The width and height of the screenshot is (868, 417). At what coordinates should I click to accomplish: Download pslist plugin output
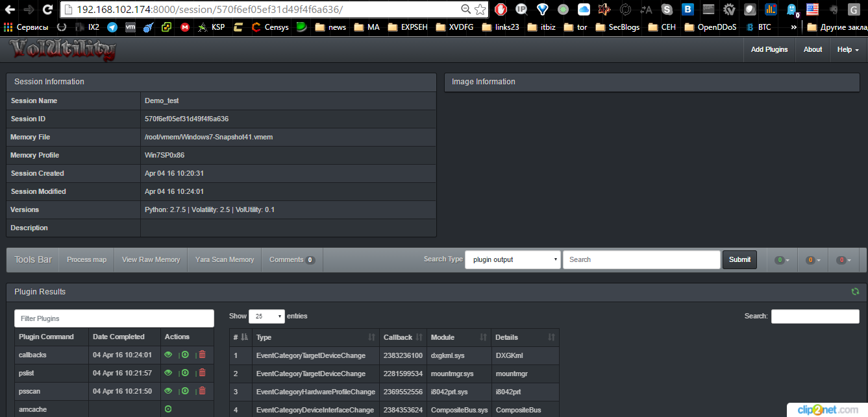pos(185,373)
